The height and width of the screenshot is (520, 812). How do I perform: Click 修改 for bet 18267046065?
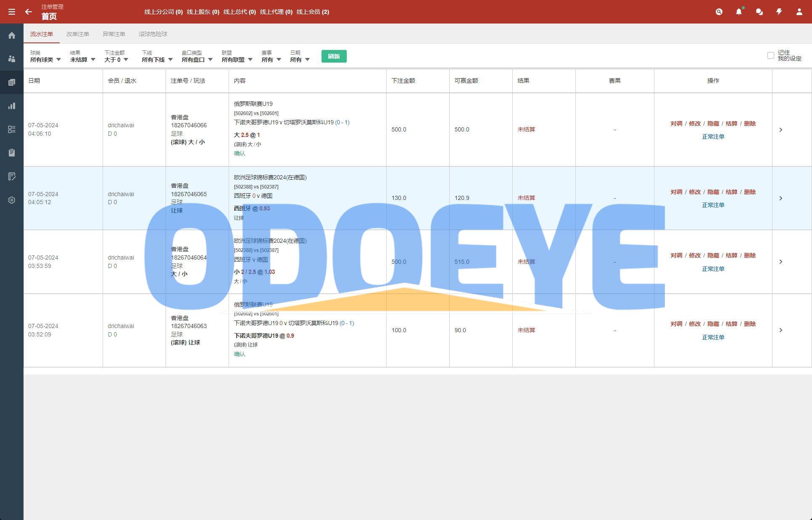click(x=695, y=192)
